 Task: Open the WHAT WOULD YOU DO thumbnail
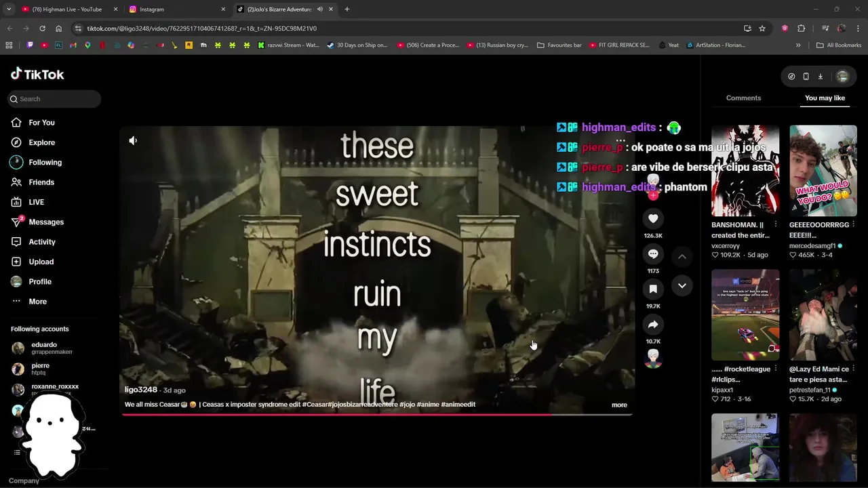pyautogui.click(x=823, y=170)
